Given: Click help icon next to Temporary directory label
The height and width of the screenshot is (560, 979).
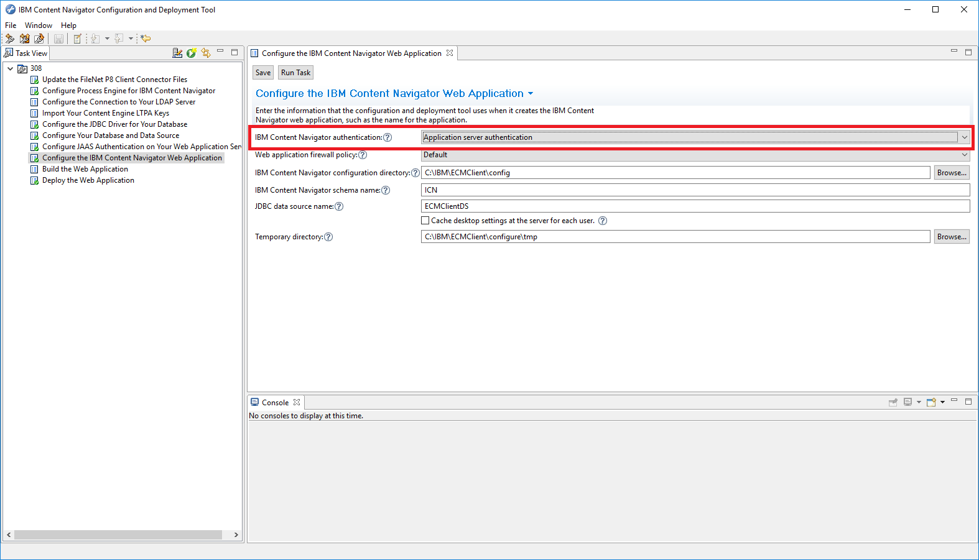Looking at the screenshot, I should pos(328,237).
